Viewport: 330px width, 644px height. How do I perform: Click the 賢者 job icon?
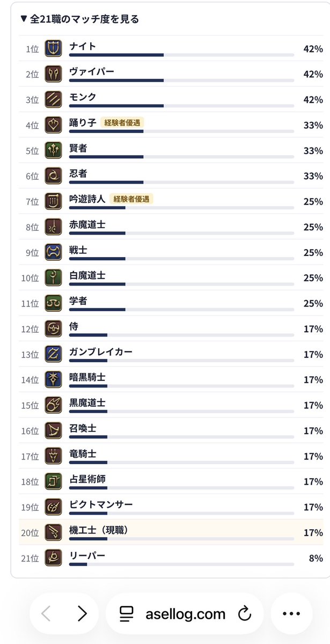[x=53, y=150]
